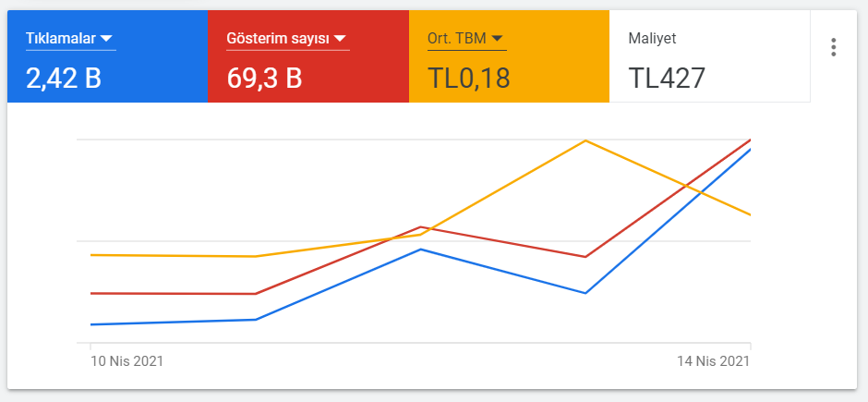868x402 pixels.
Task: Select the red Gösterim sayısı metric card
Action: point(308,56)
